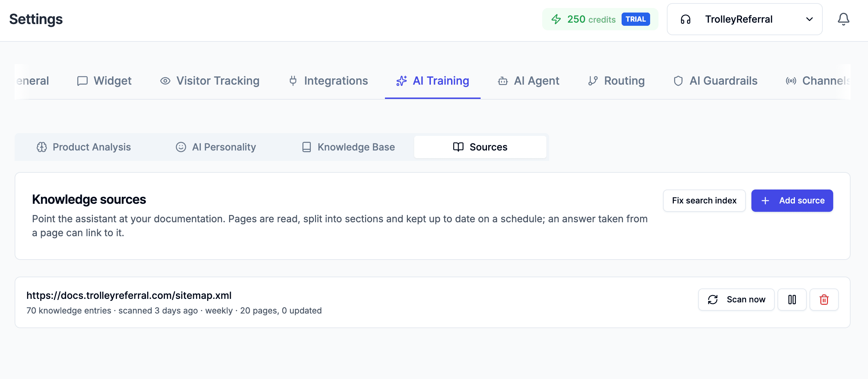The image size is (868, 379).
Task: Click the robot icon on AI Agent
Action: [503, 81]
